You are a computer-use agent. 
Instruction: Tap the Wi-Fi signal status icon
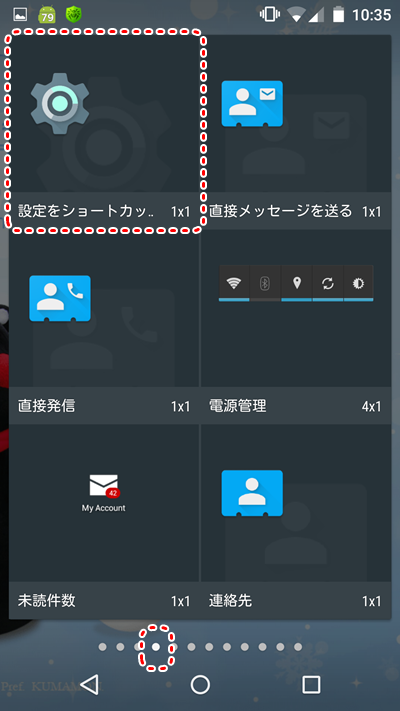coord(296,15)
